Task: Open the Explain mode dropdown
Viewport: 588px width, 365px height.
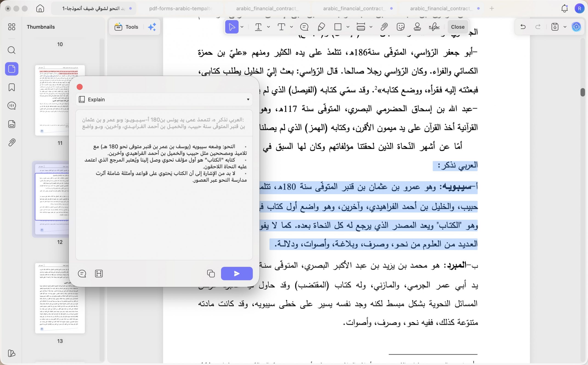Action: pos(164,100)
